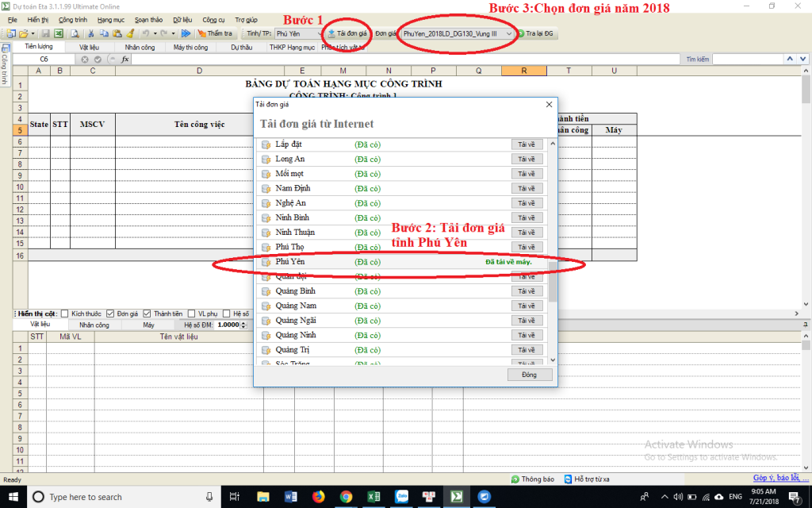Click the Cut scissors icon
Image resolution: width=812 pixels, height=508 pixels.
(91, 33)
